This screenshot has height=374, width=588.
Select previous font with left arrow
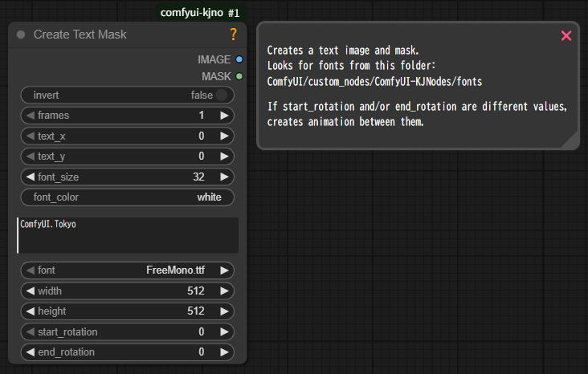pos(30,270)
